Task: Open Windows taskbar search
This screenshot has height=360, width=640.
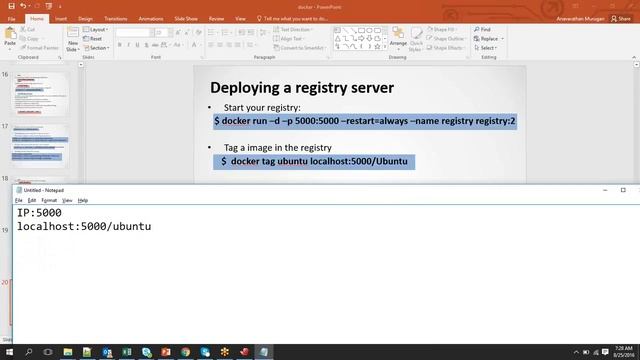Action: 29,352
